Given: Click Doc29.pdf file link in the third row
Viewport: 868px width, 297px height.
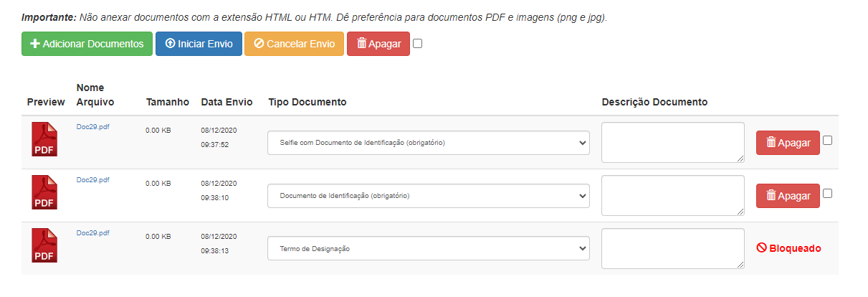Looking at the screenshot, I should pyautogui.click(x=92, y=233).
